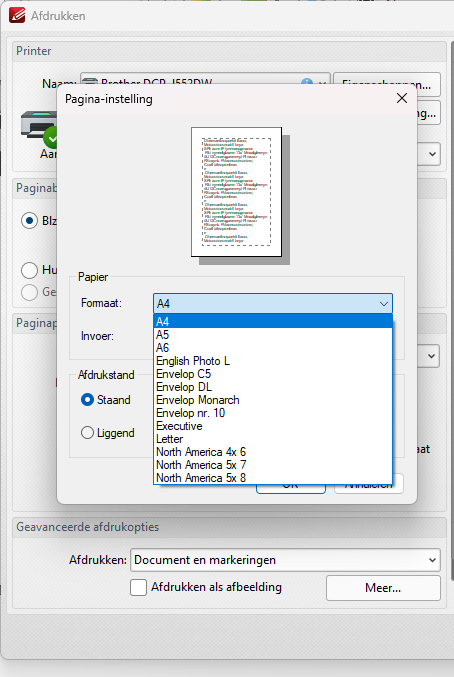This screenshot has height=677, width=454.
Task: Close the Pagina-instelling dialog
Action: pos(402,98)
